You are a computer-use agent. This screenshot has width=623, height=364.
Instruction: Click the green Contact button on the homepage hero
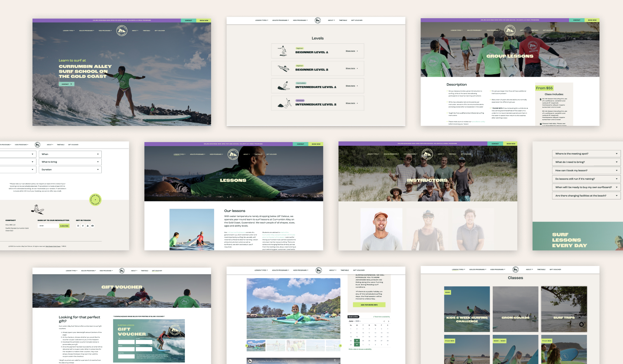(67, 84)
